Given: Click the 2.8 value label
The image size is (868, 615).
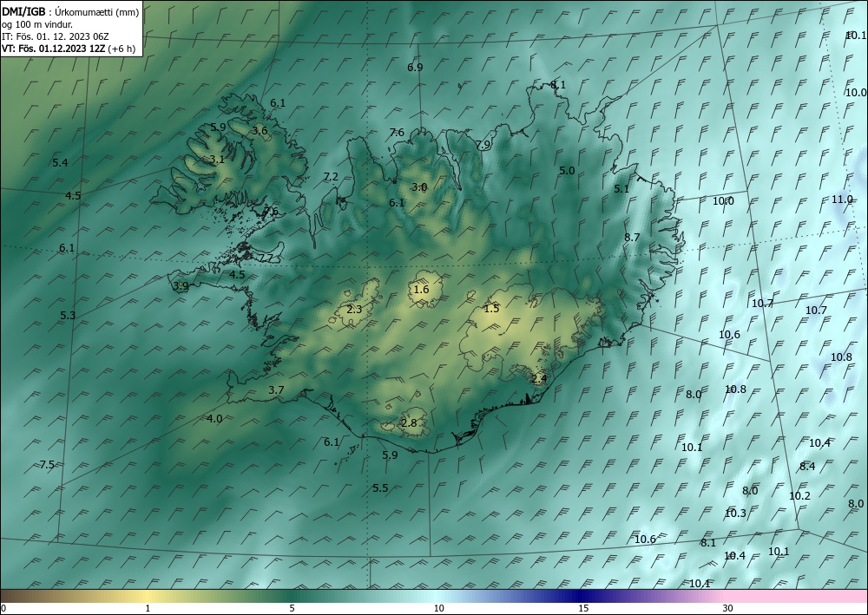Looking at the screenshot, I should (409, 423).
